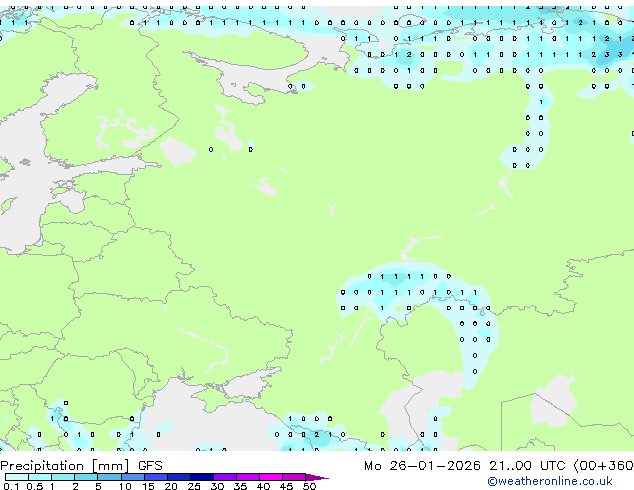Click the legend value label '25'
634x490 pixels.
coord(194,486)
